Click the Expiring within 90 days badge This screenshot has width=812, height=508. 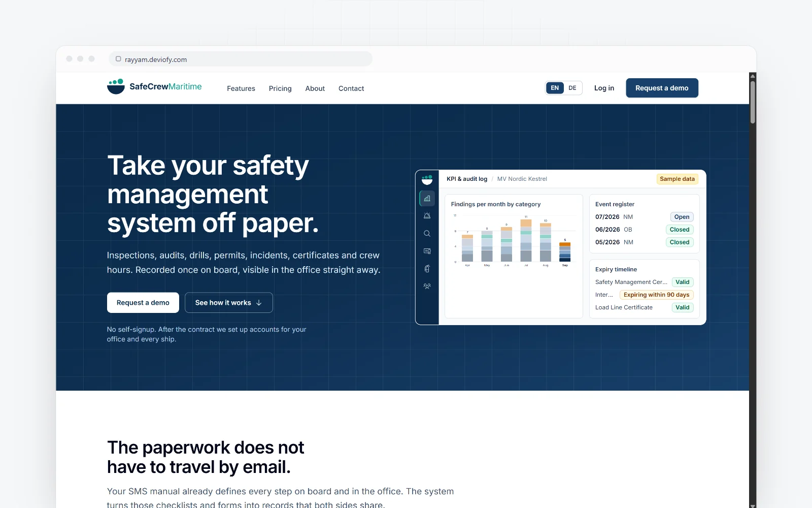[656, 295]
